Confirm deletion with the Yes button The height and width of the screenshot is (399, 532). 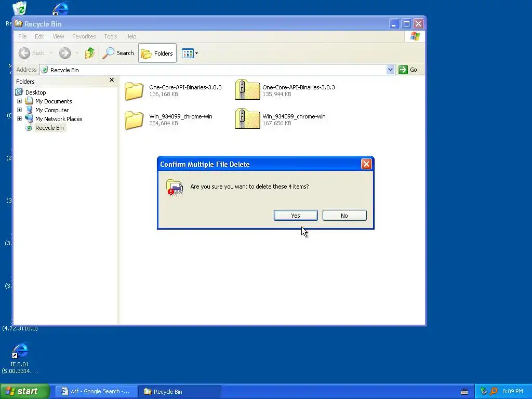pyautogui.click(x=296, y=216)
